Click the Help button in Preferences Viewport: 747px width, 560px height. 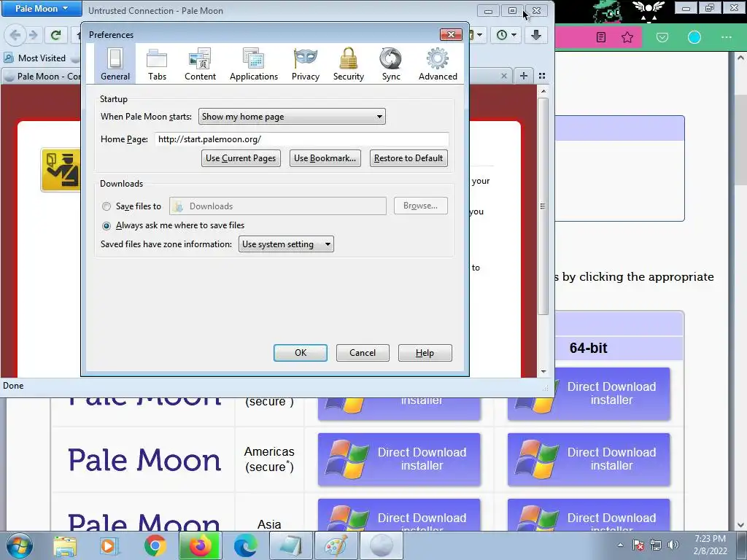coord(425,353)
